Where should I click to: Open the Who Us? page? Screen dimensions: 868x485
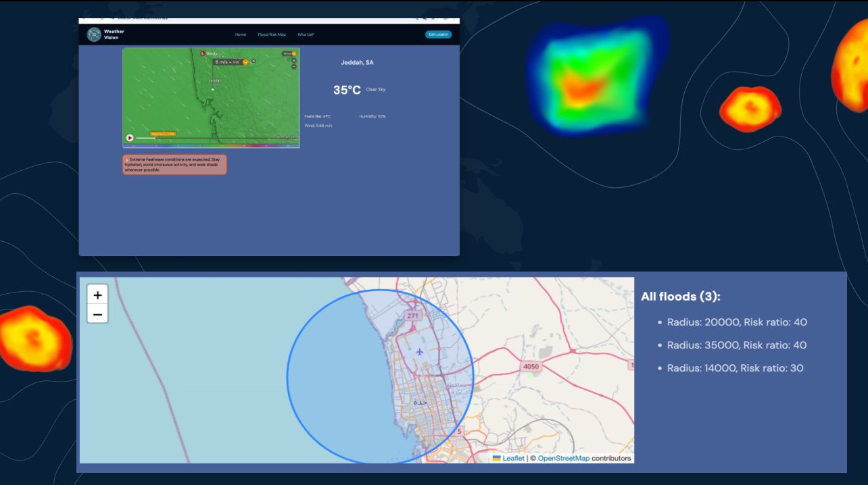pyautogui.click(x=306, y=34)
